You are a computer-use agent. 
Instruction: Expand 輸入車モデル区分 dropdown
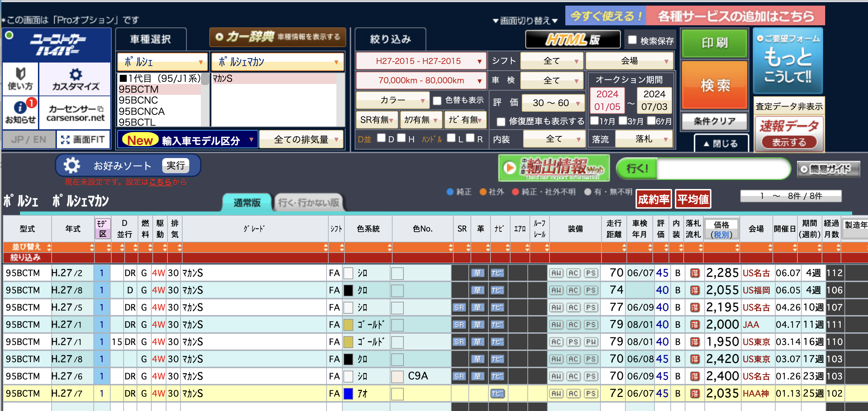188,139
